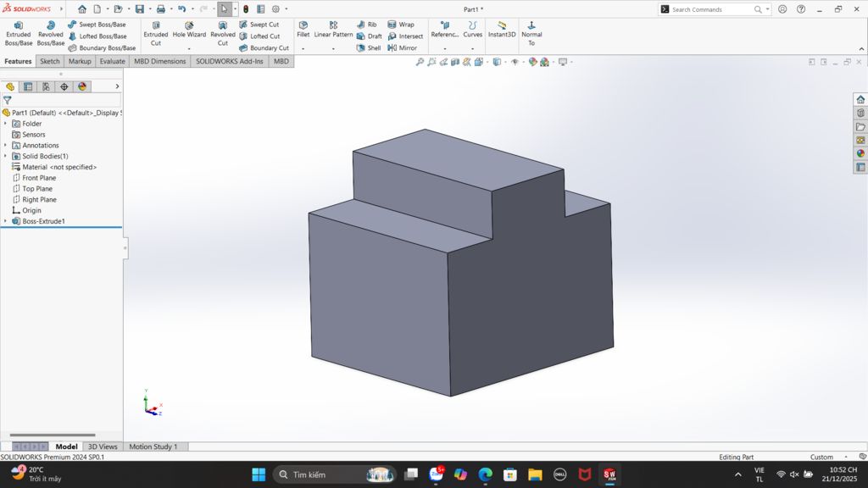868x488 pixels.
Task: Expand the Solid Bodies(1) node
Action: (6, 156)
